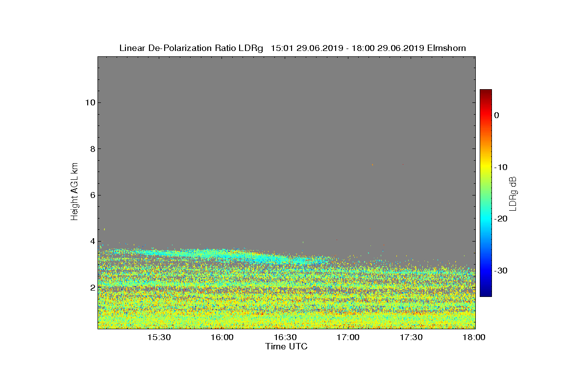Screen dimensions: 588x392
Task: Click the colorbar value -10
Action: (x=500, y=167)
